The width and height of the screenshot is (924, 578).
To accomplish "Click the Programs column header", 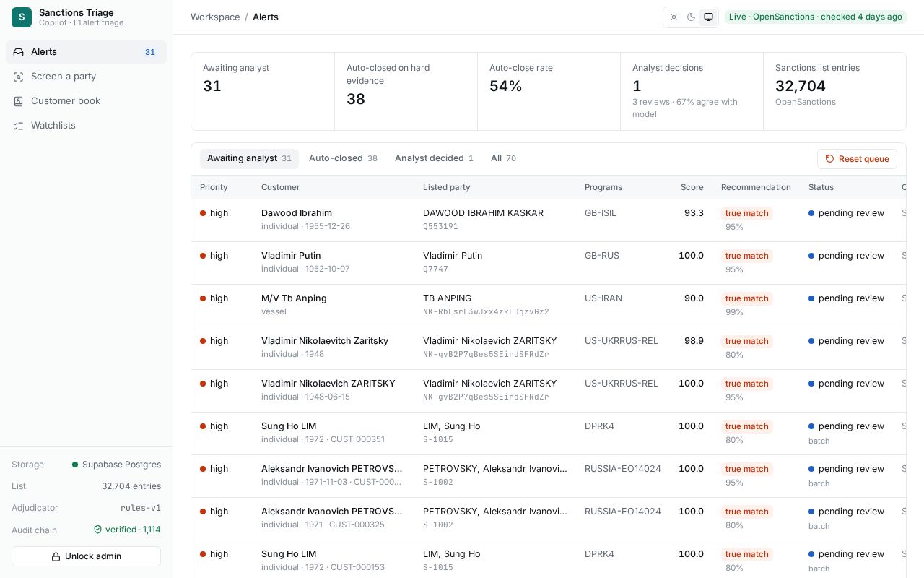I will [x=603, y=187].
